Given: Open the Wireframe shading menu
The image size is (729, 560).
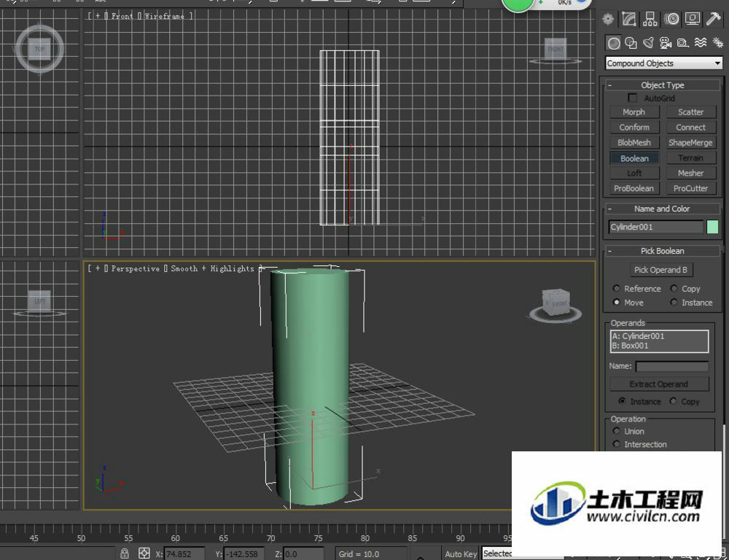Looking at the screenshot, I should (x=164, y=16).
